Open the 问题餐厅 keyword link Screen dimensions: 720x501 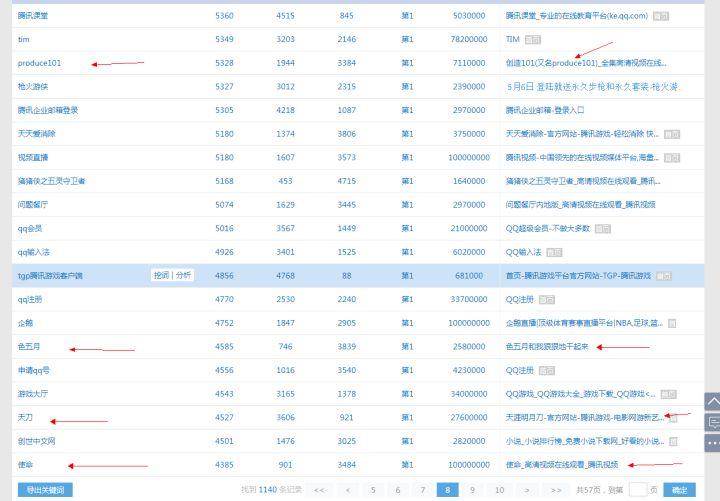click(33, 205)
